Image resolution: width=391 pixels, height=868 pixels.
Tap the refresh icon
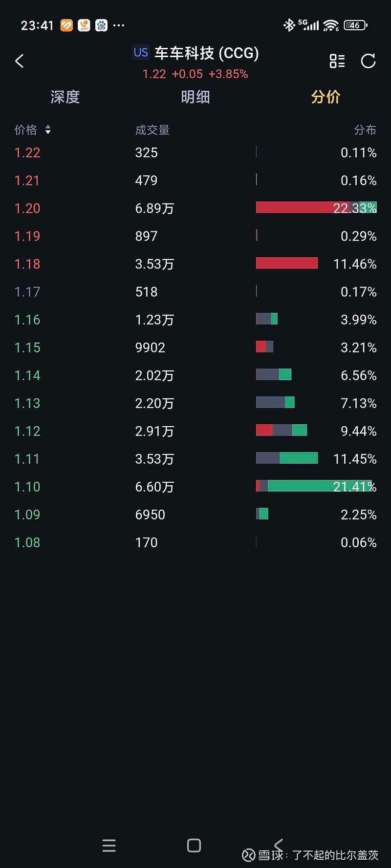[x=368, y=61]
